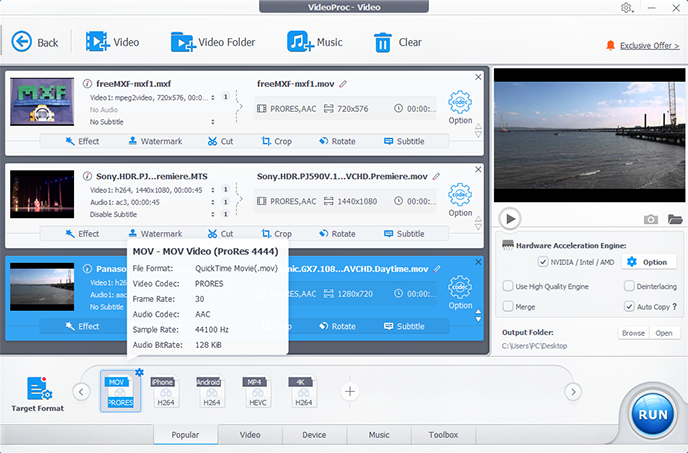Screen dimensions: 688x453
Task: Rename the Panasonic Daytime.mov output with pencil icon
Action: 437,269
